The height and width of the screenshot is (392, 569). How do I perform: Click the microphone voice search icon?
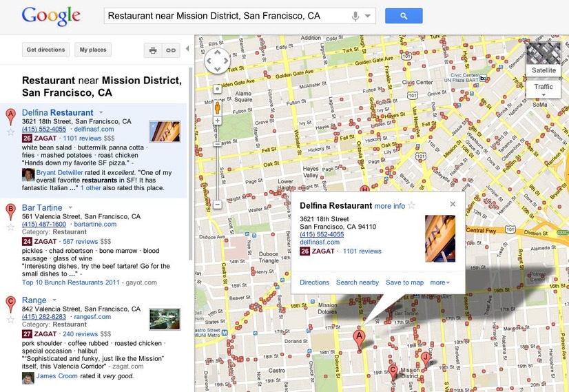point(355,16)
